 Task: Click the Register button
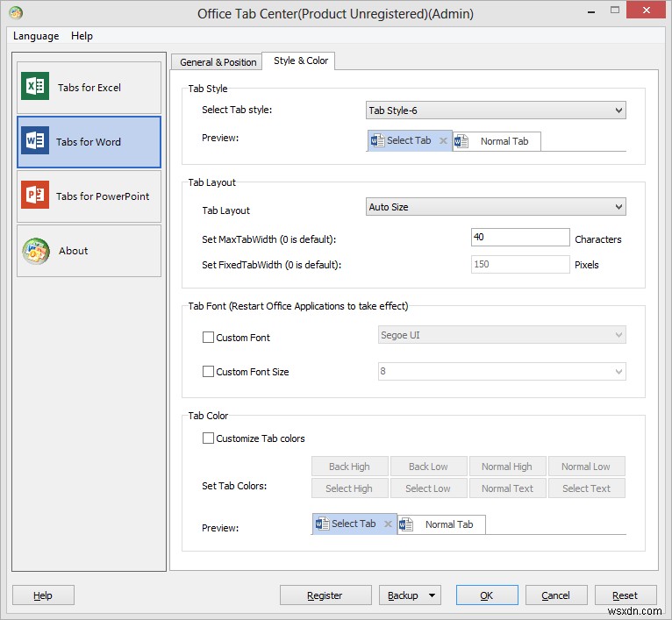tap(325, 595)
